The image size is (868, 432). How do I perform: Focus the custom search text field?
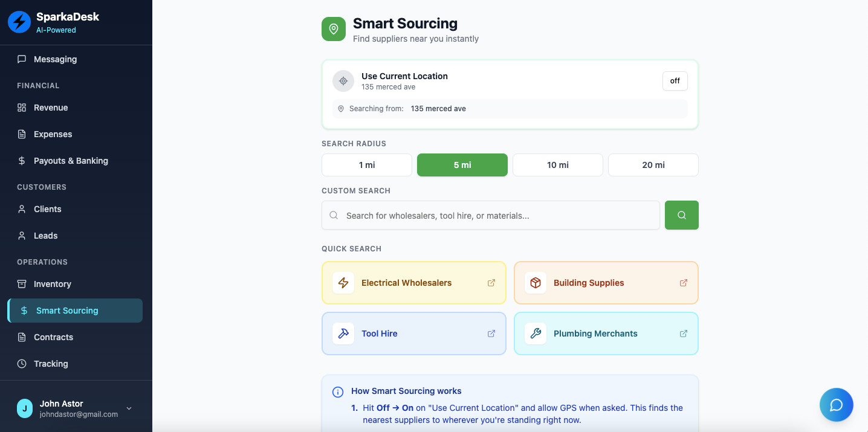[491, 215]
